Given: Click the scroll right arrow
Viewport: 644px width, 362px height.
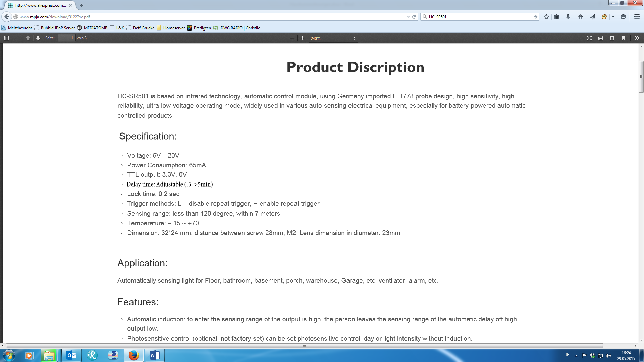Looking at the screenshot, I should 635,346.
